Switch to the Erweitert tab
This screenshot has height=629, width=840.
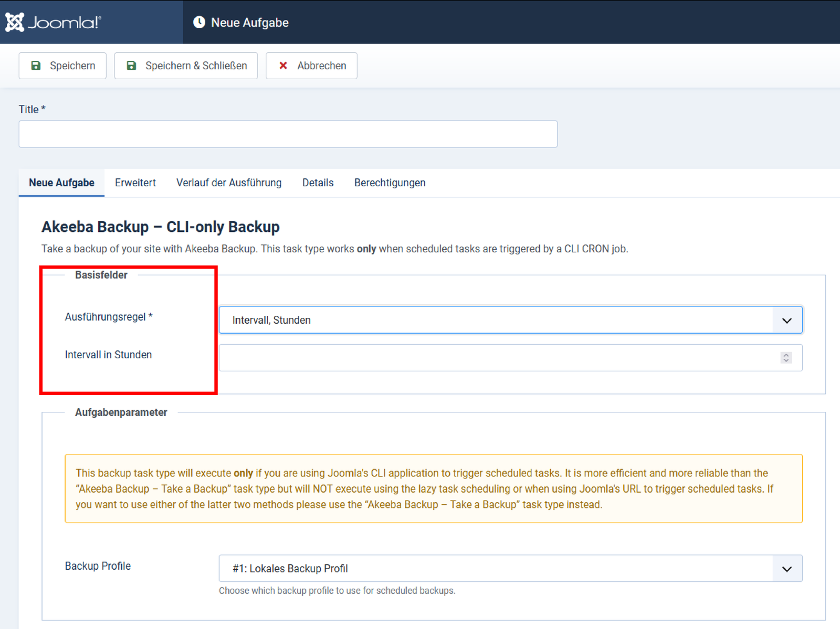[x=135, y=183]
